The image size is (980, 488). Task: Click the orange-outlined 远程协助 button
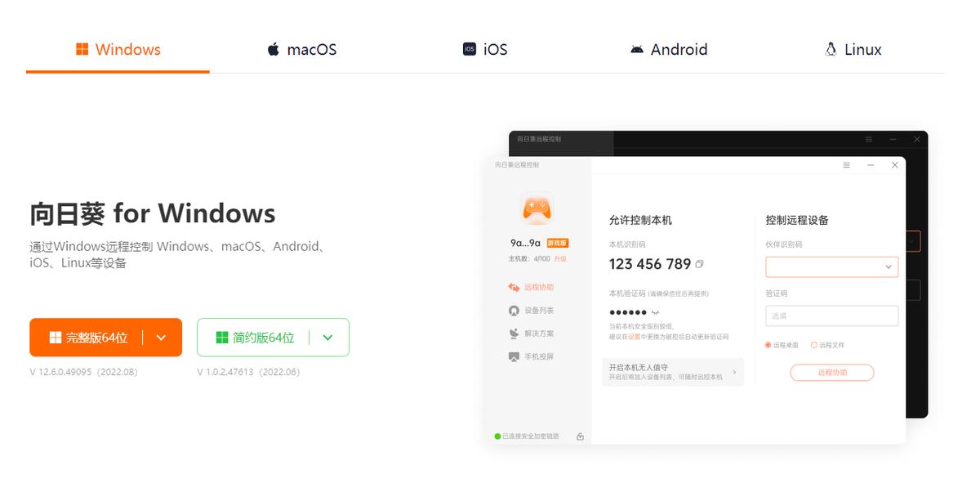point(831,372)
